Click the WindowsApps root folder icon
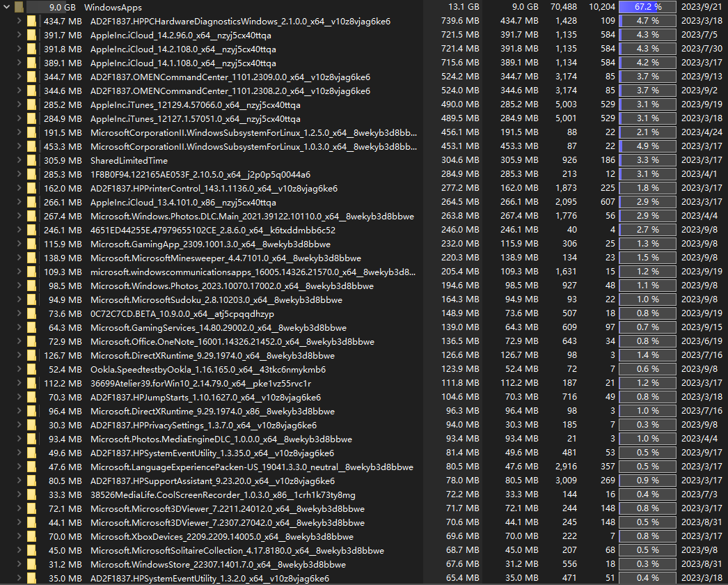728x585 pixels. 19,7
